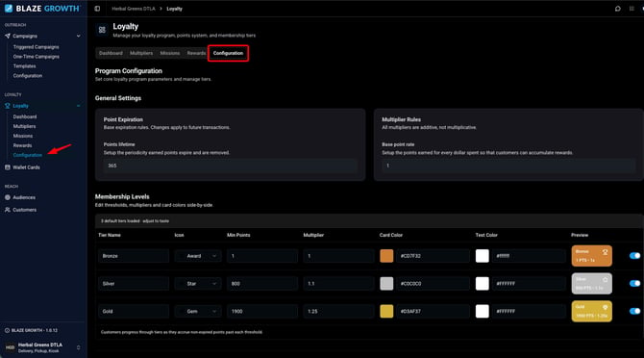This screenshot has width=644, height=358.
Task: Click the Wallet Cards sidebar icon
Action: click(x=8, y=167)
